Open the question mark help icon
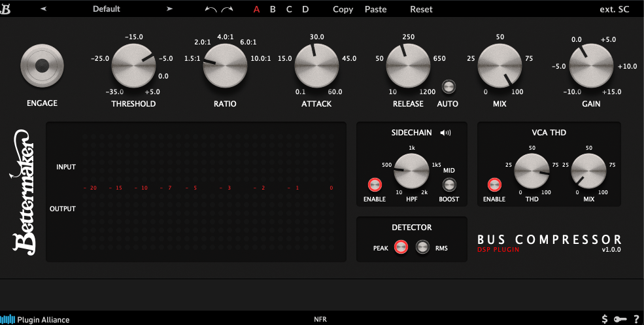644x325 pixels. (x=636, y=319)
